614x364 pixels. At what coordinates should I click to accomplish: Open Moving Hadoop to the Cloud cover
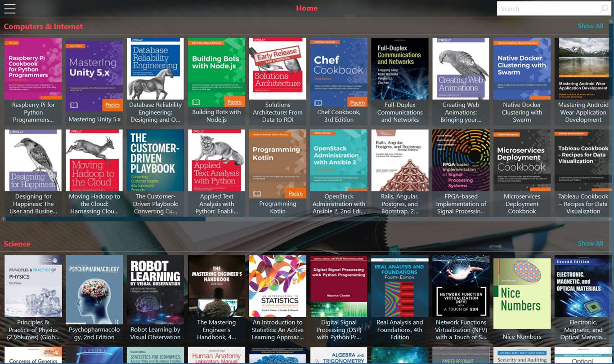tap(94, 160)
